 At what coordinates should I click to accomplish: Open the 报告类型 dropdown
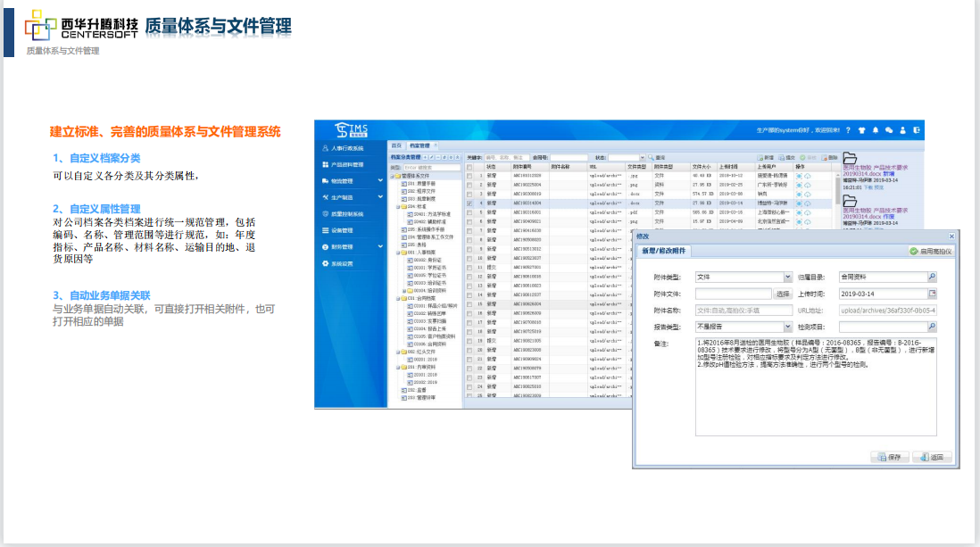tap(787, 327)
